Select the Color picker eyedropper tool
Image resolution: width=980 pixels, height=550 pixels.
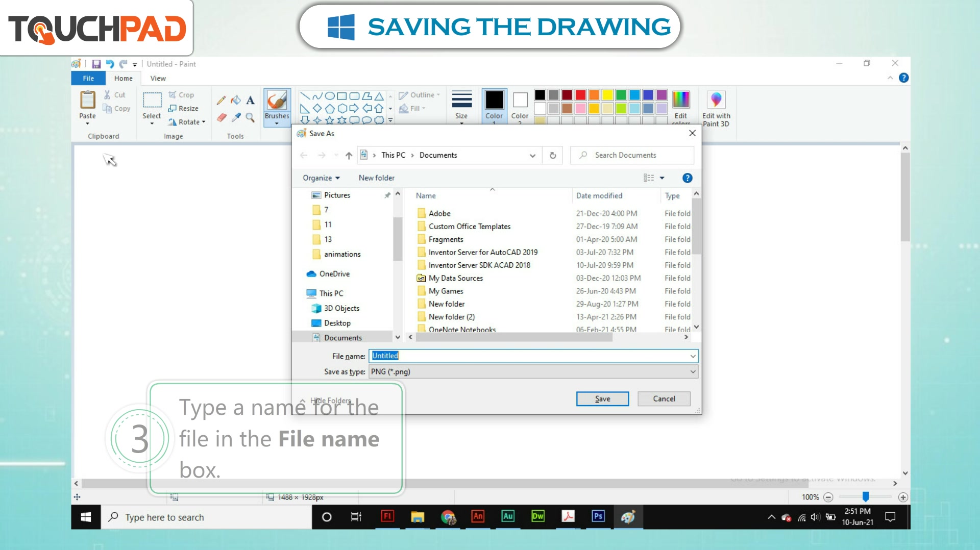[236, 117]
